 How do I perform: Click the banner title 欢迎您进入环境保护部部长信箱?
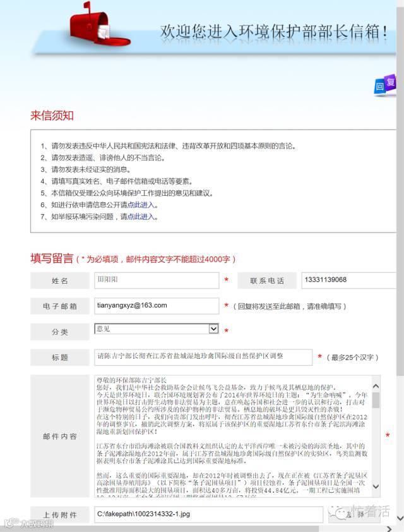coord(273,32)
